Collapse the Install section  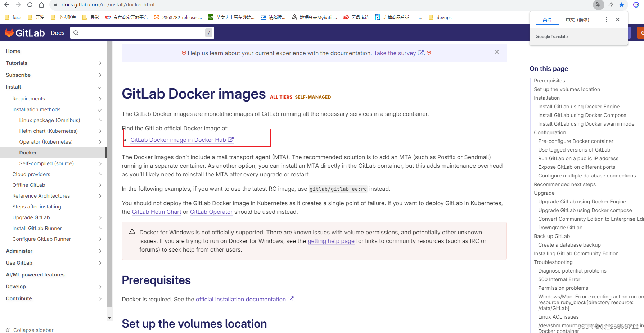100,87
